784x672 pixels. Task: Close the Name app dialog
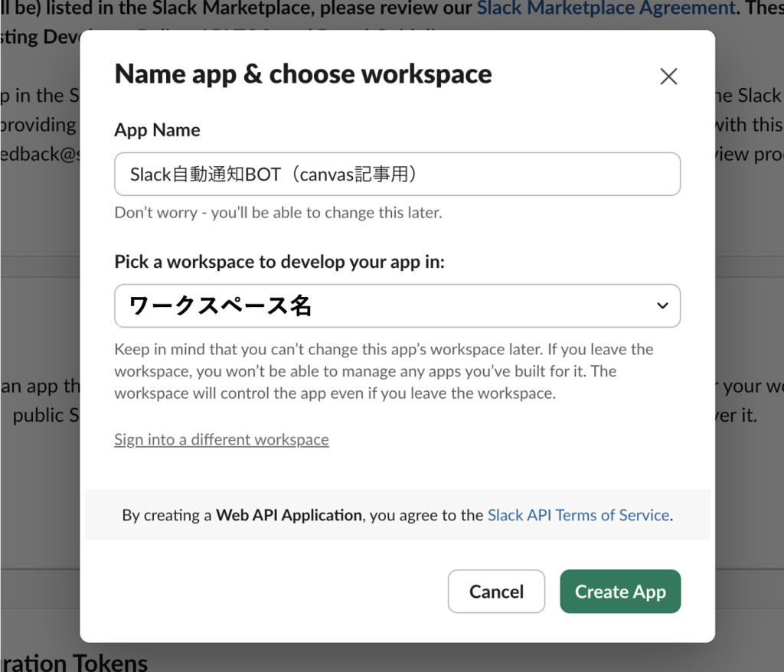point(668,77)
